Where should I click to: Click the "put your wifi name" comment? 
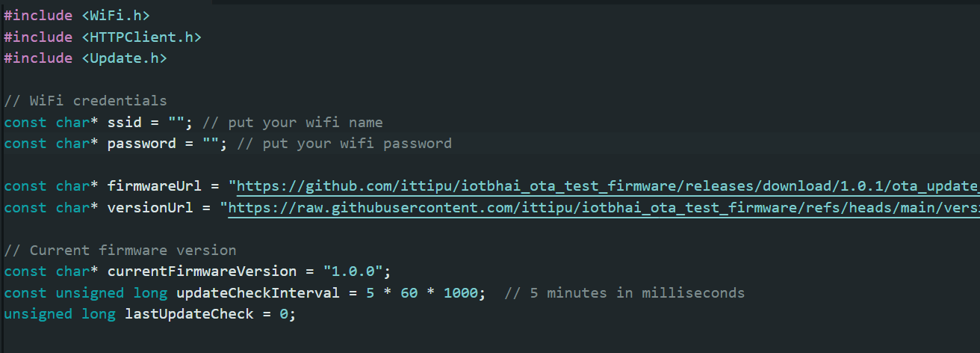306,123
